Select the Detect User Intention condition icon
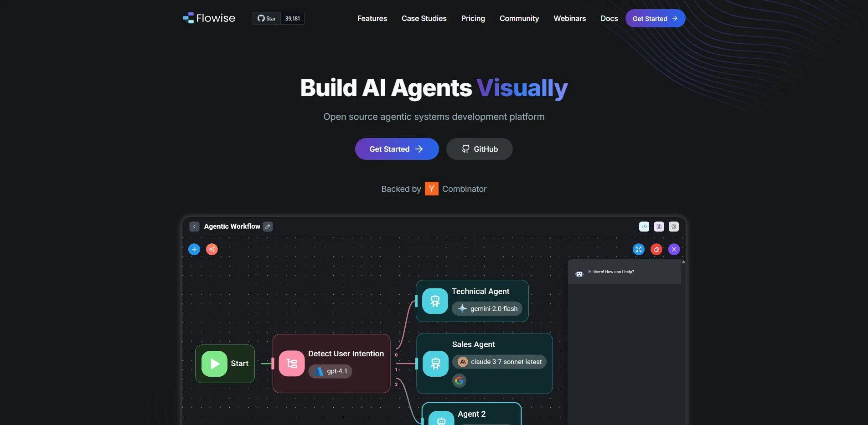The image size is (868, 425). pos(292,363)
